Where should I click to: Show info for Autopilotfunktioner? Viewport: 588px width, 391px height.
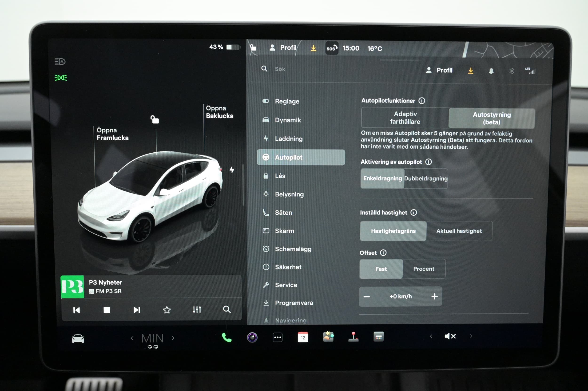click(x=422, y=101)
